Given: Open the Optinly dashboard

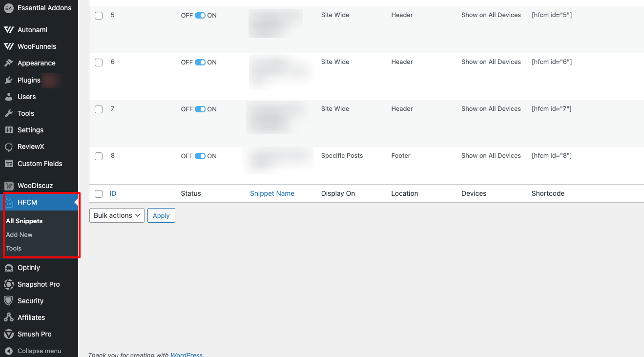Looking at the screenshot, I should 28,268.
